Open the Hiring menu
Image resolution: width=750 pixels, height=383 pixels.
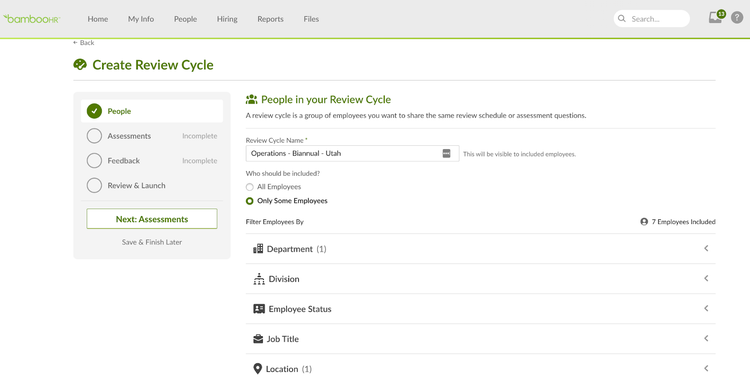click(227, 19)
